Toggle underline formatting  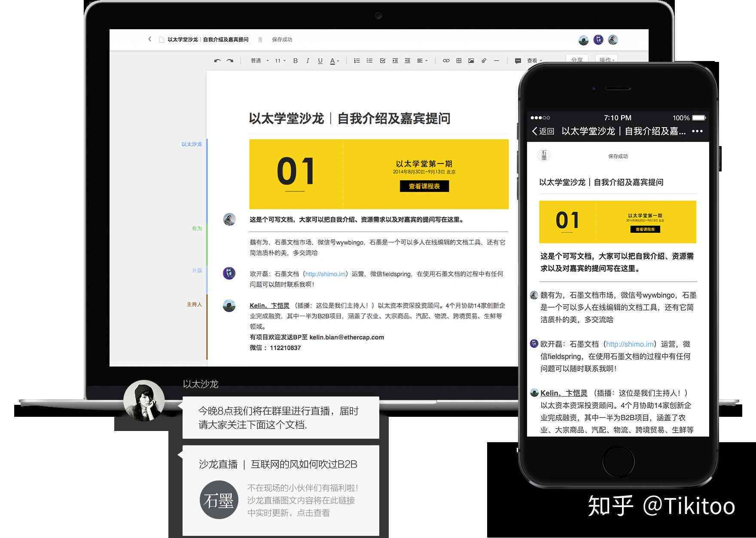tap(320, 61)
